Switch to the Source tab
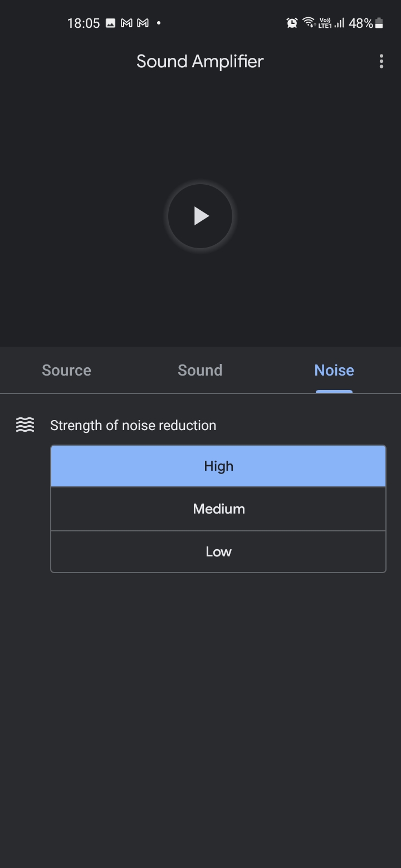This screenshot has width=401, height=868. point(66,371)
